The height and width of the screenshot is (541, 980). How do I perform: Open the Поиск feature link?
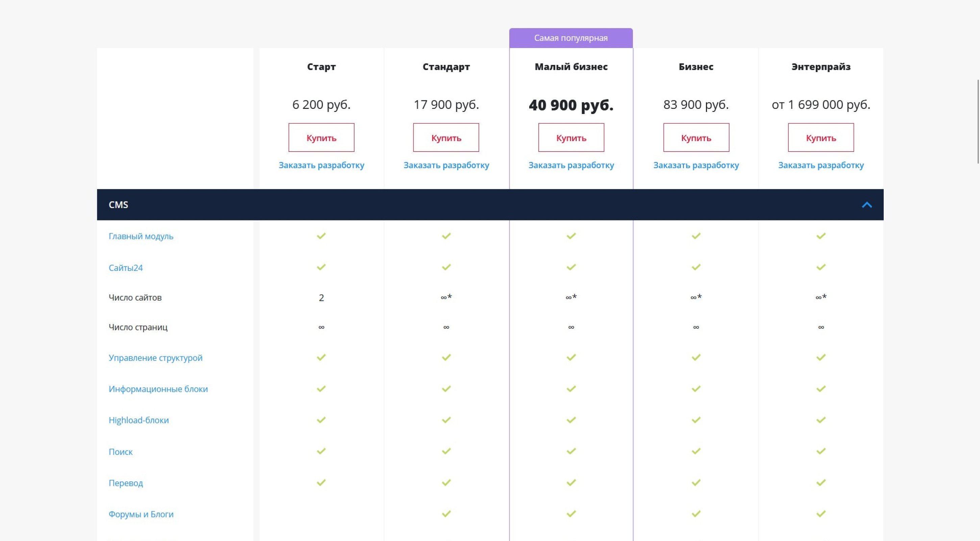(121, 452)
